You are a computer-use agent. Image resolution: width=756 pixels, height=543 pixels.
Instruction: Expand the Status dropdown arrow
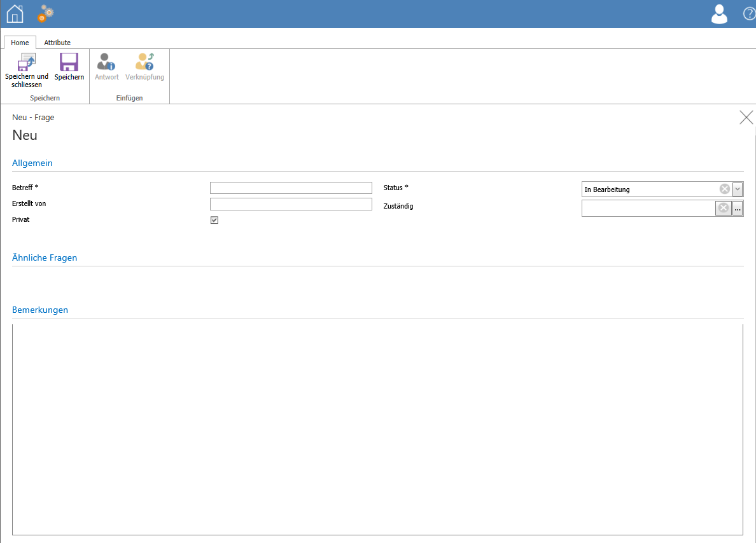pos(737,189)
